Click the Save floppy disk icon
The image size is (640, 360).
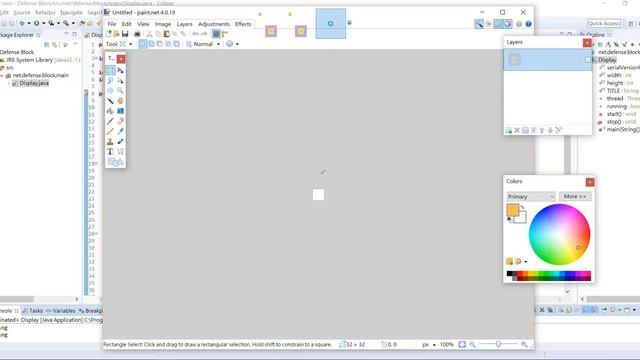click(x=125, y=34)
